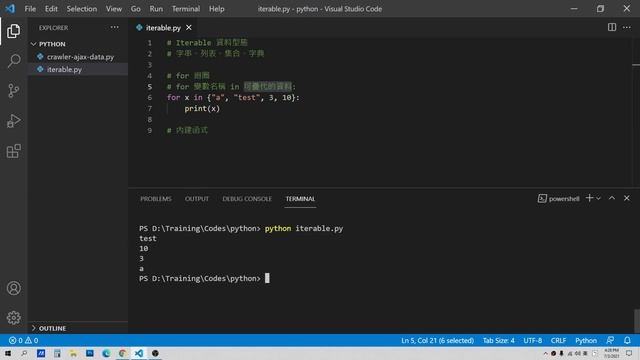Expand the OUTLINE section

tap(78, 328)
